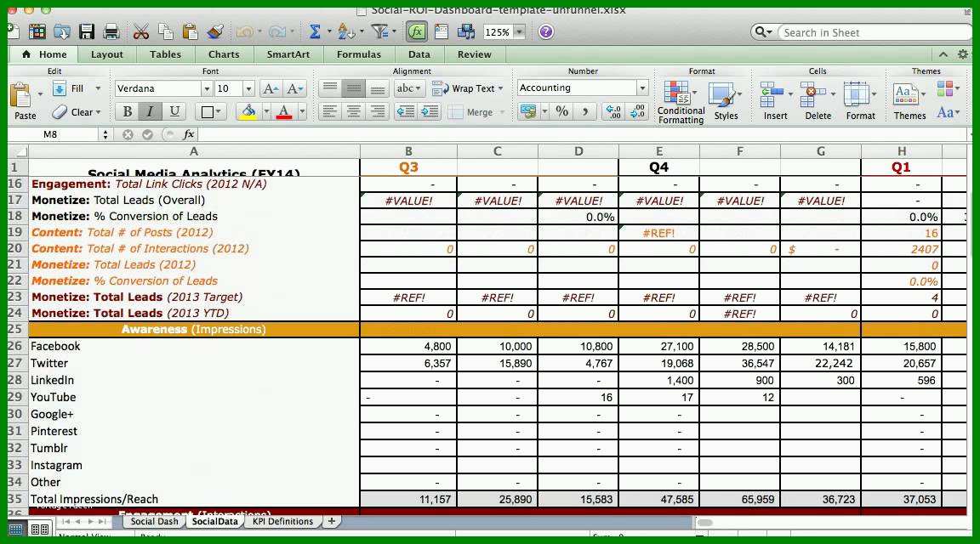The width and height of the screenshot is (980, 544).
Task: Click the Decrease Decimal icon
Action: 637,112
